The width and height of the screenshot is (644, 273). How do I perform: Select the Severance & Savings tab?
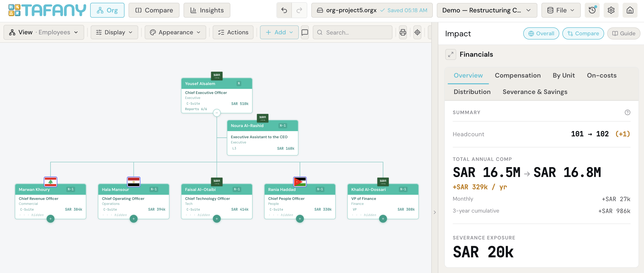point(535,92)
